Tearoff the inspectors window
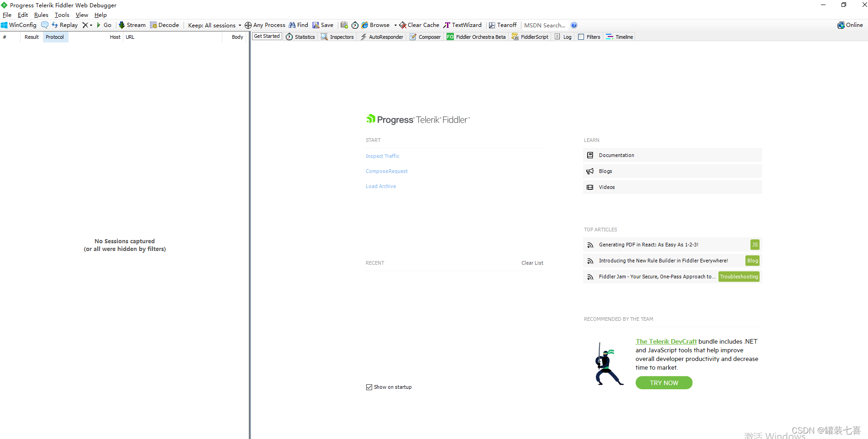The height and width of the screenshot is (439, 868). click(x=503, y=25)
